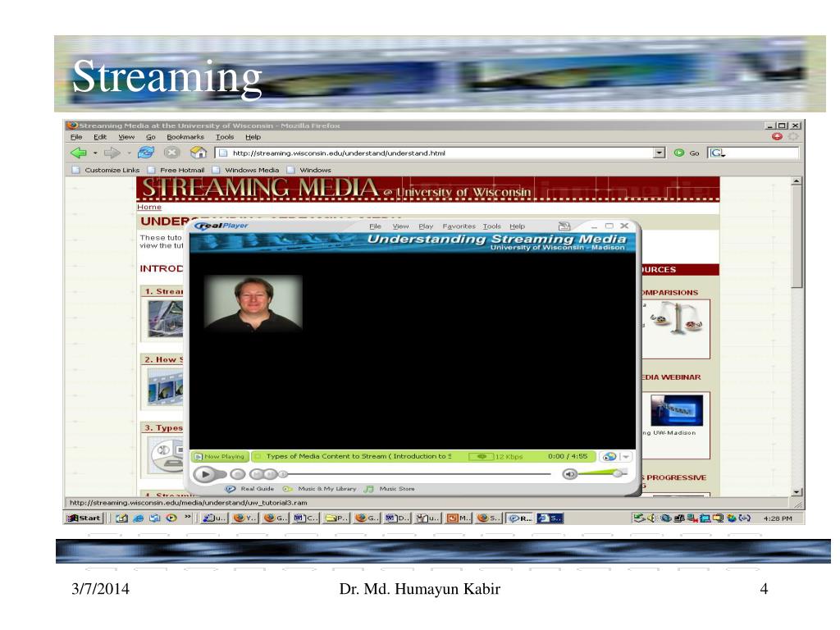This screenshot has height=630, width=840.
Task: Click the clip title 'Types of Media Content to Stream'
Action: pyautogui.click(x=326, y=456)
